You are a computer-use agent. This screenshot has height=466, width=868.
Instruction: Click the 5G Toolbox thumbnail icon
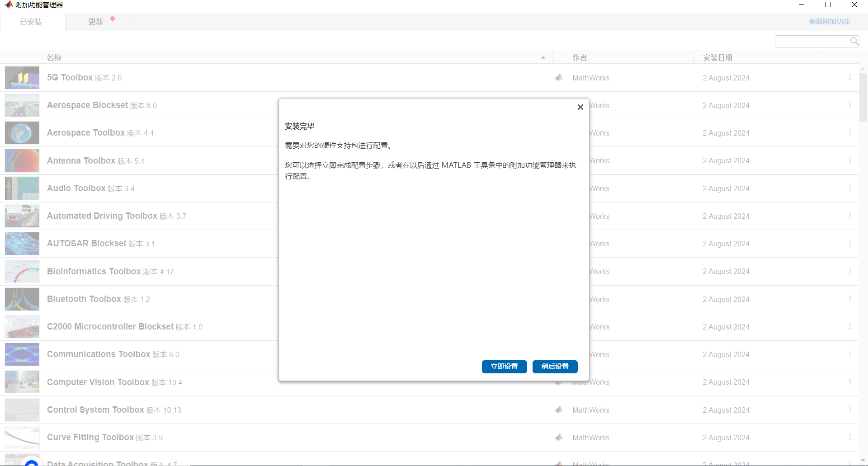(x=22, y=78)
